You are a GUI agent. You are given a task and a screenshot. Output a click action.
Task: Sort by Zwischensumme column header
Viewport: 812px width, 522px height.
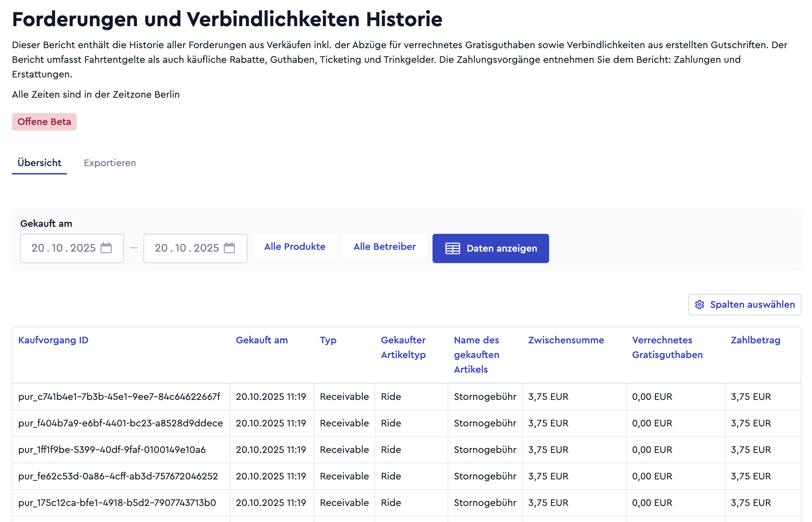(x=566, y=340)
